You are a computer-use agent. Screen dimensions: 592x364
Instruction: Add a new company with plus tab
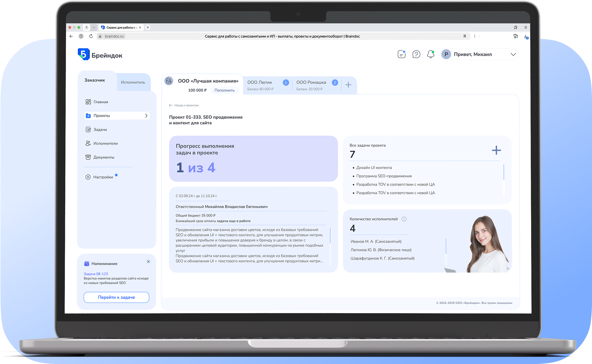click(348, 85)
